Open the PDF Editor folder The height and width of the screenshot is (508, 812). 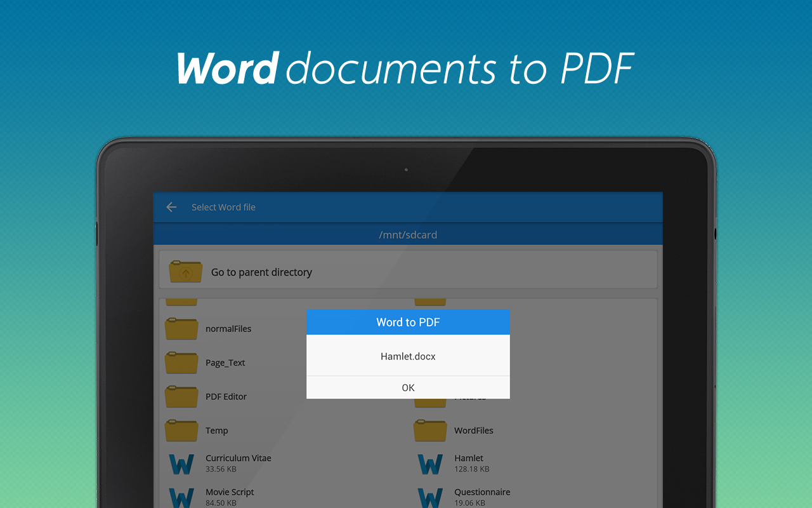182,396
